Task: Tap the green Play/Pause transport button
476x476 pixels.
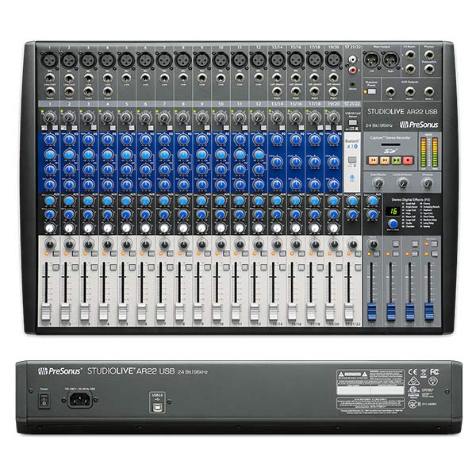Action: tap(396, 160)
